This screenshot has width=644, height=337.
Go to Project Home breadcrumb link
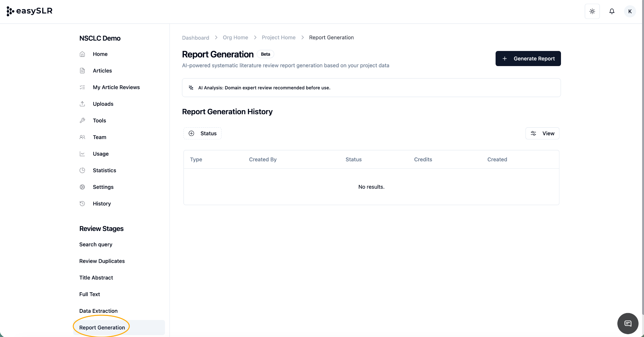click(278, 37)
